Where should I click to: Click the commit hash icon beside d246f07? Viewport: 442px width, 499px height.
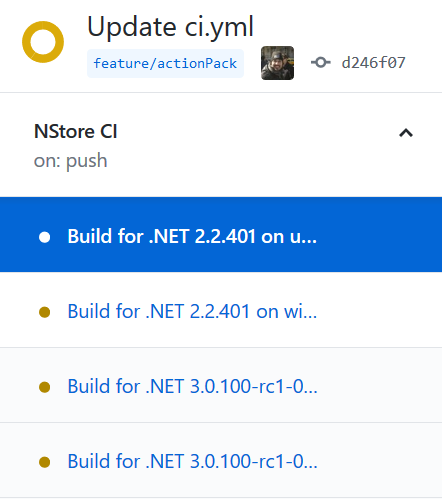tap(321, 62)
